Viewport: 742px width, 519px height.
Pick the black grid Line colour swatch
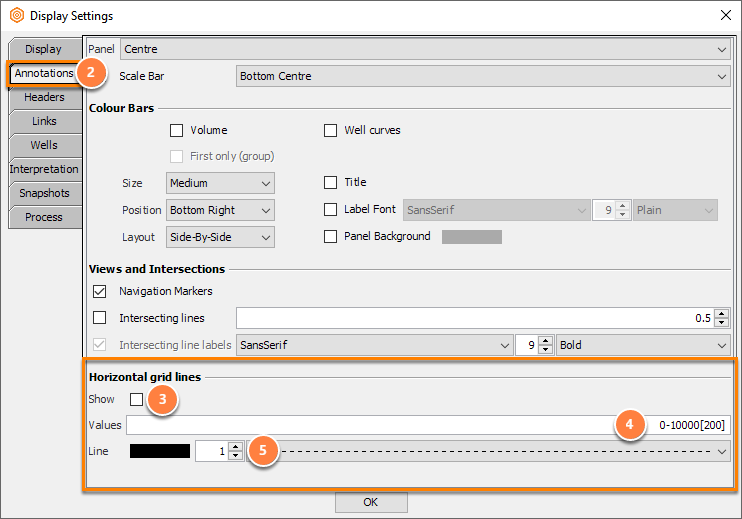click(x=160, y=451)
